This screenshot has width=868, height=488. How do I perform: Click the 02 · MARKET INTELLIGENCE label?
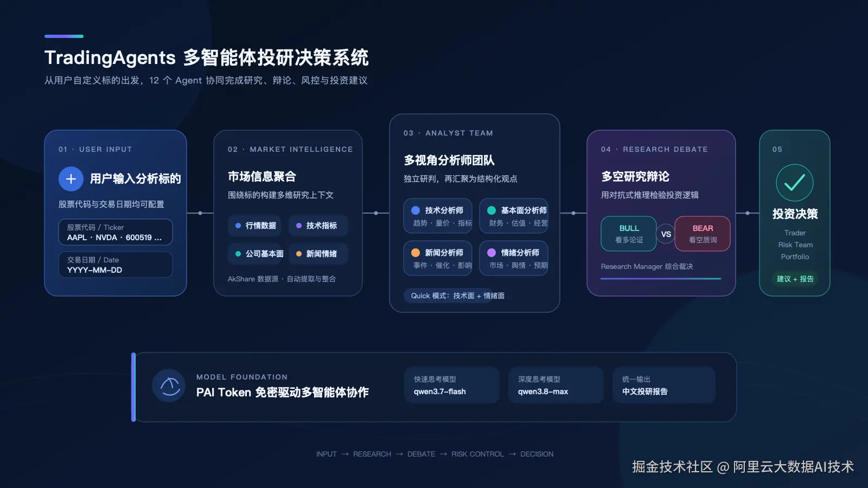coord(290,149)
